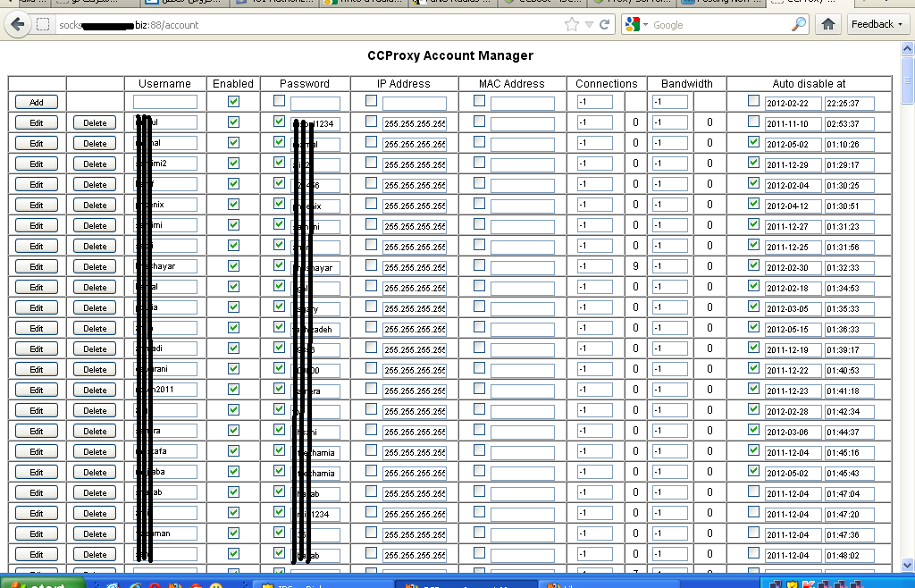Enable Auto disable checkbox for 2012-02-22 row
The height and width of the screenshot is (588, 915).
coord(753,101)
